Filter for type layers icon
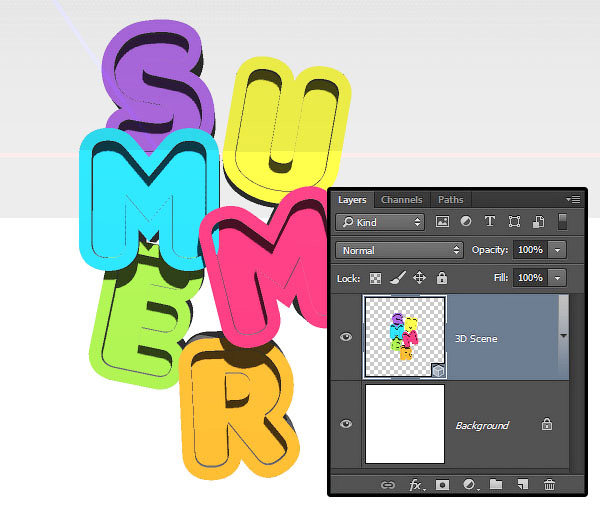The image size is (600, 510). pyautogui.click(x=490, y=222)
